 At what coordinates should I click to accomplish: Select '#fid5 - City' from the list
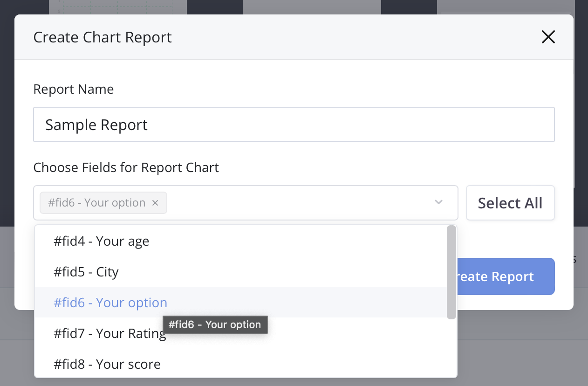tap(86, 272)
